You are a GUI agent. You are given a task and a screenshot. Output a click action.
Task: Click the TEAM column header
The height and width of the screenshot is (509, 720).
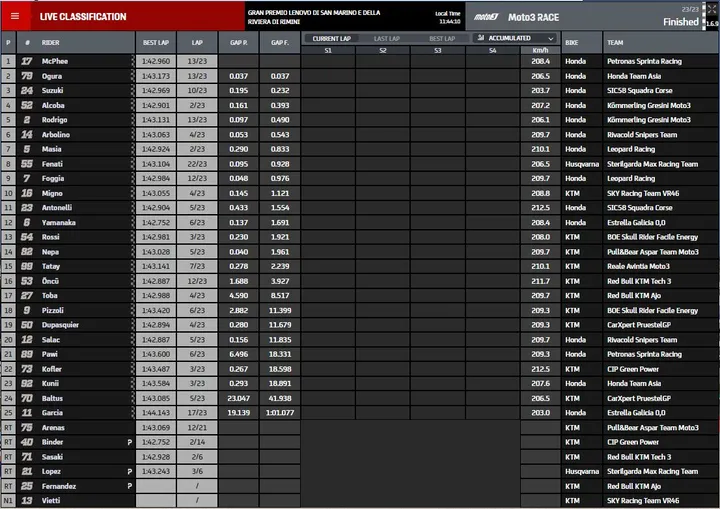(x=660, y=43)
